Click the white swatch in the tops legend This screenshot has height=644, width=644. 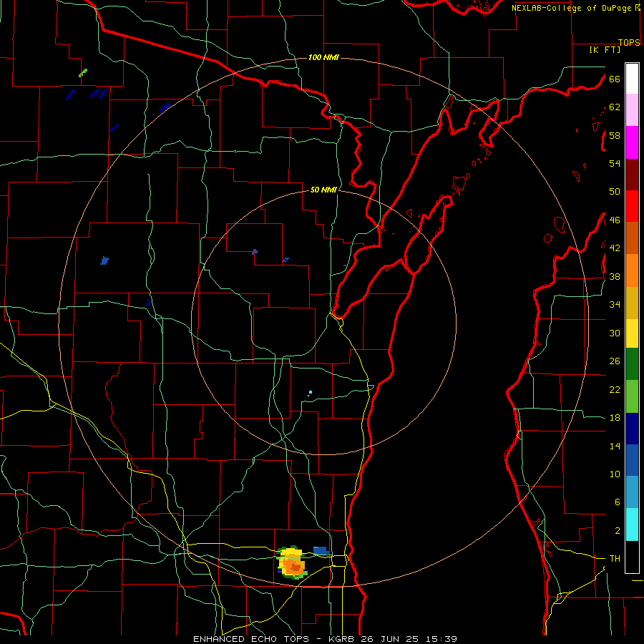(x=632, y=79)
